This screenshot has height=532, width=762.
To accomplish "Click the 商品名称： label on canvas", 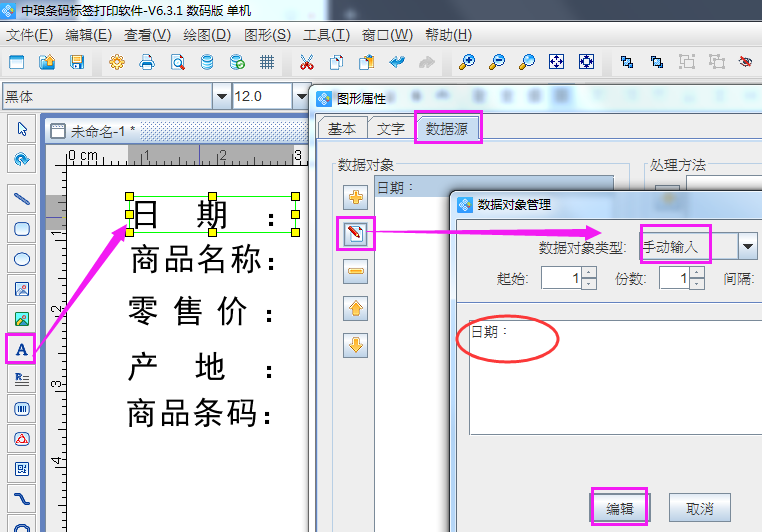I will (204, 259).
